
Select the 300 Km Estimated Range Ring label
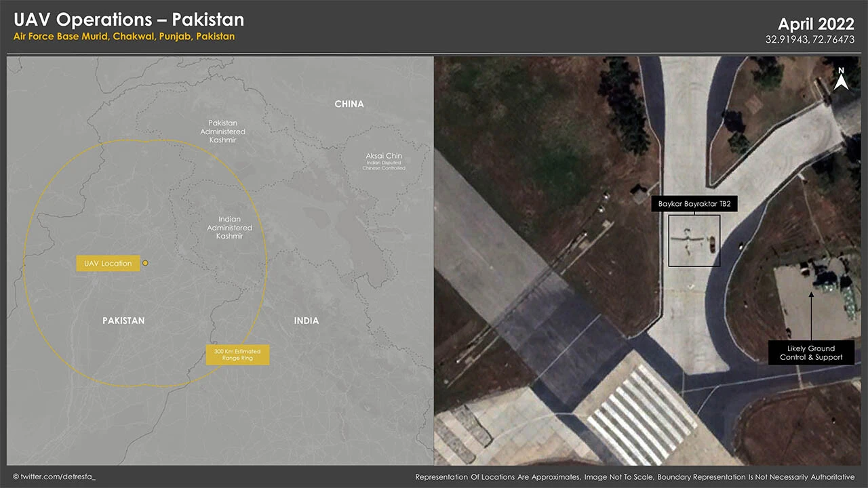237,354
